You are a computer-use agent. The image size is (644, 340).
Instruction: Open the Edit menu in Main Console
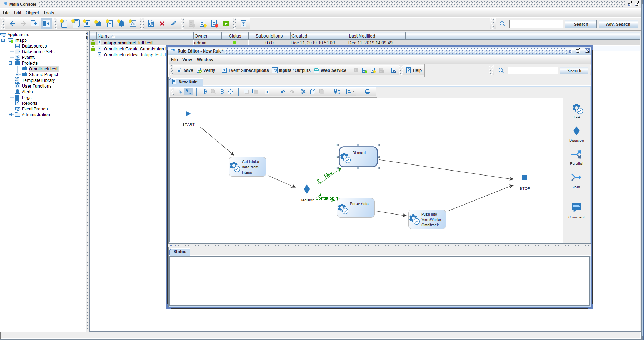click(18, 13)
